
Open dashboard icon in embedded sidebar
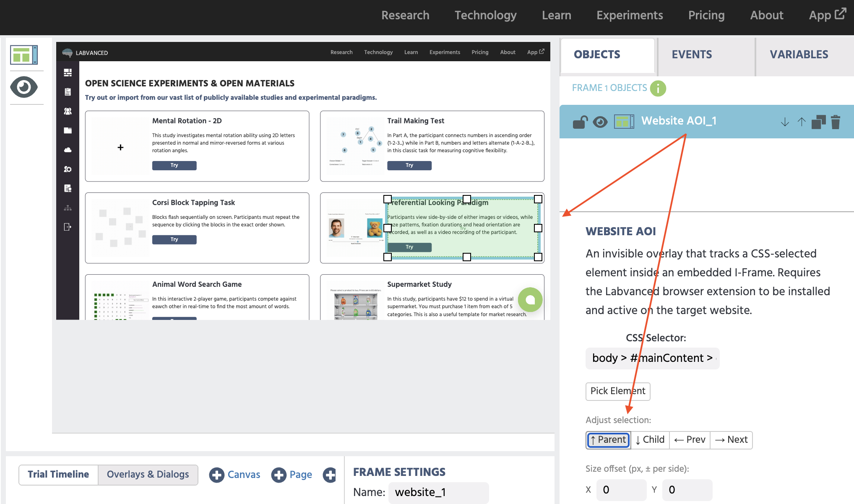tap(68, 73)
